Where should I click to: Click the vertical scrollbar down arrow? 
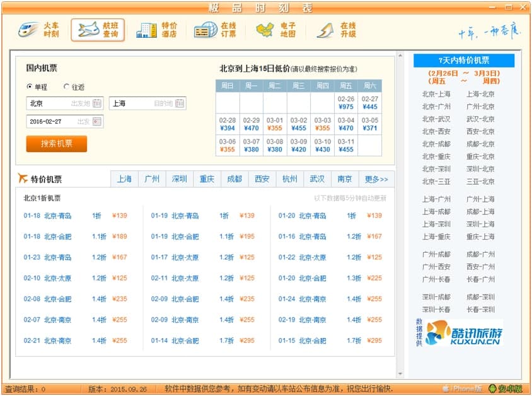[401, 374]
